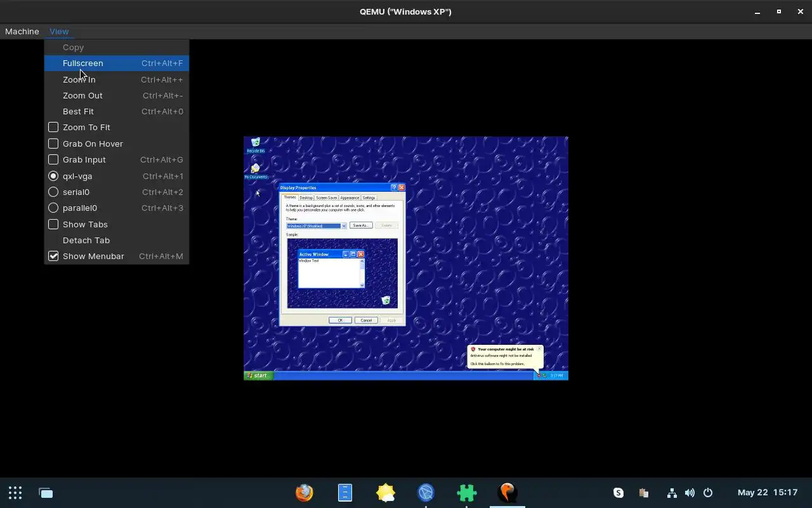812x508 pixels.
Task: Open the clipboard tray icon
Action: [x=644, y=493]
